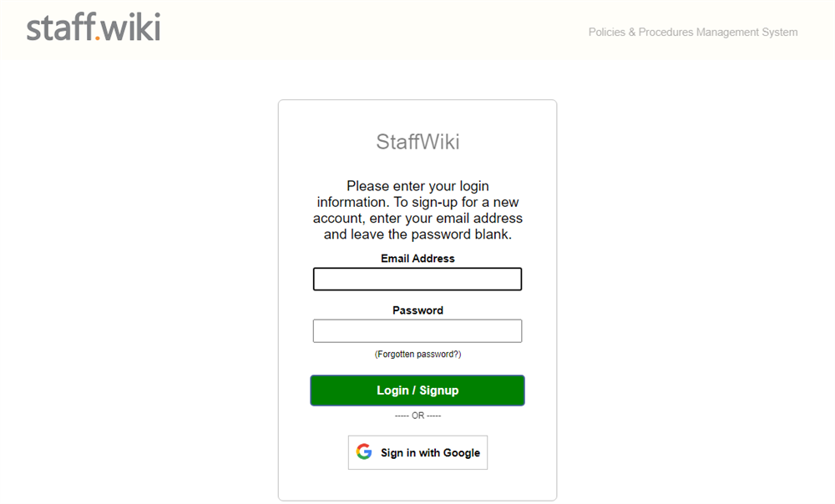Click the word 'staff' in the header logo
The height and width of the screenshot is (504, 835).
[x=61, y=28]
